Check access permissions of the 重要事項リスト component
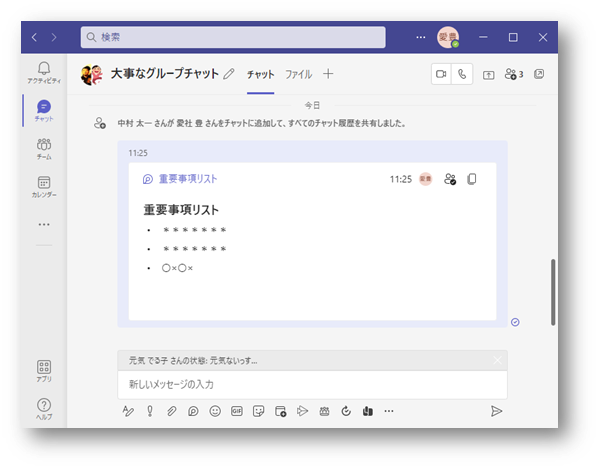Image resolution: width=600 pixels, height=470 pixels. pos(450,179)
